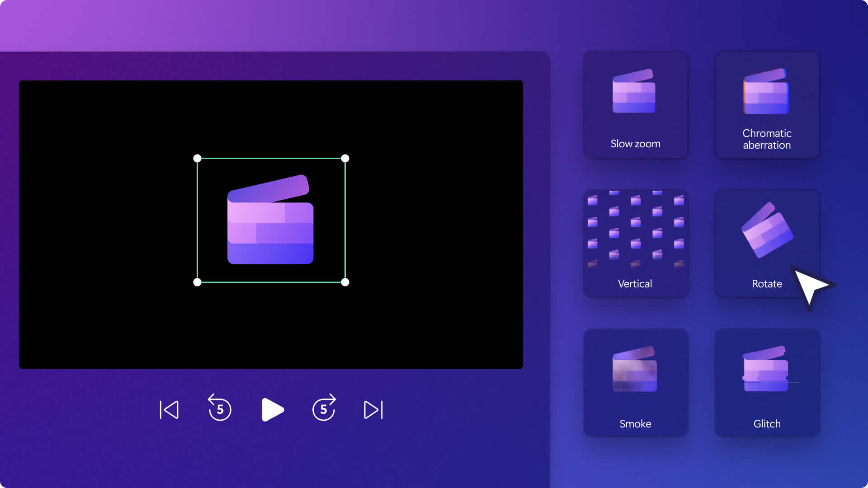Apply the Smoke effect
868x488 pixels.
coord(636,383)
